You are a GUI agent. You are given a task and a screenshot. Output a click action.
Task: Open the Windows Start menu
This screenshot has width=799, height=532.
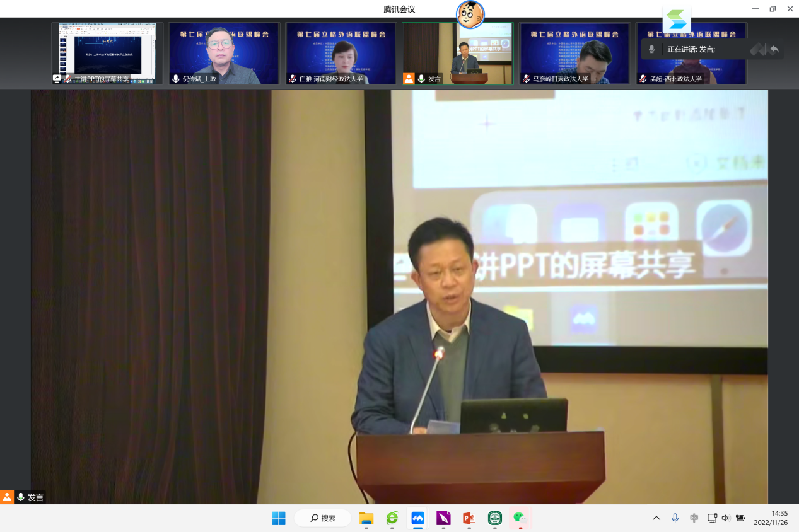(278, 518)
